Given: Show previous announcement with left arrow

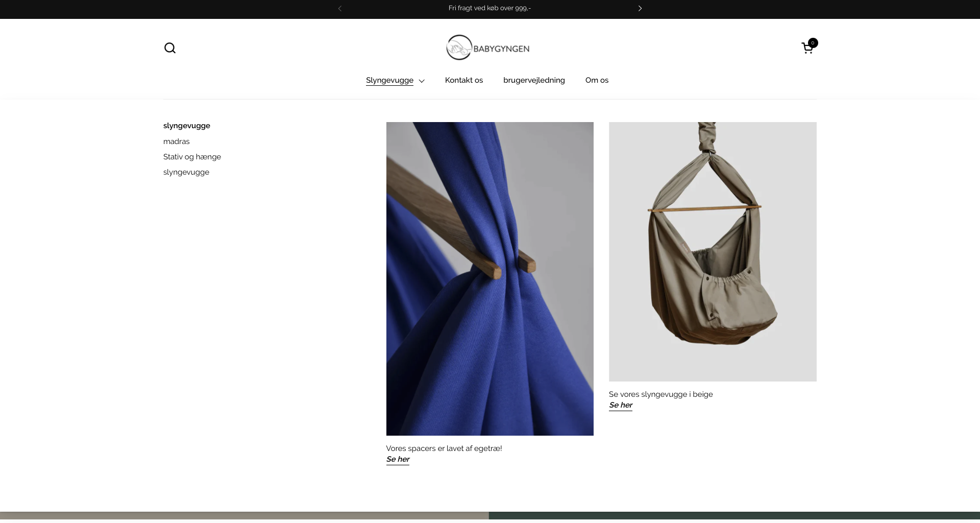Looking at the screenshot, I should [340, 8].
